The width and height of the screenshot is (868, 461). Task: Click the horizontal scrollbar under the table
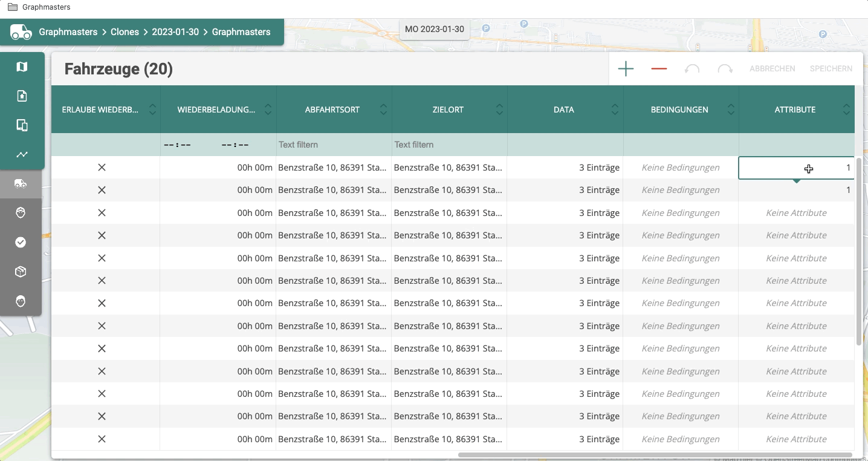[655, 455]
